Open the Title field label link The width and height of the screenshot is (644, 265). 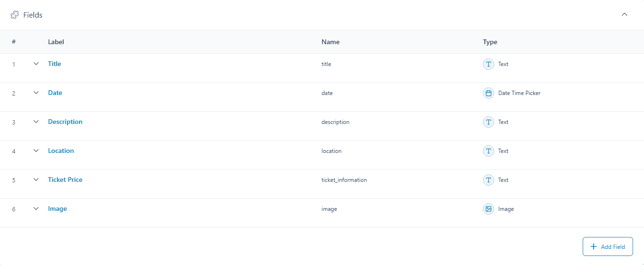[x=55, y=64]
